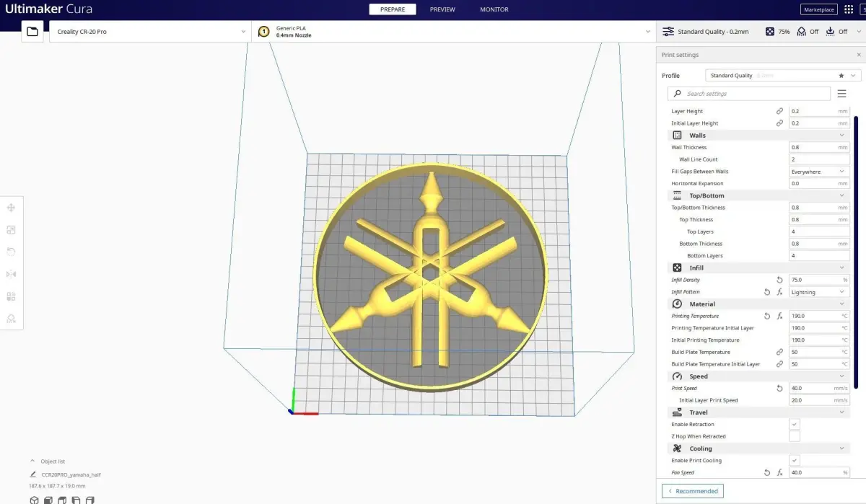The height and width of the screenshot is (504, 866).
Task: Click the Layer Height value field
Action: tap(819, 111)
